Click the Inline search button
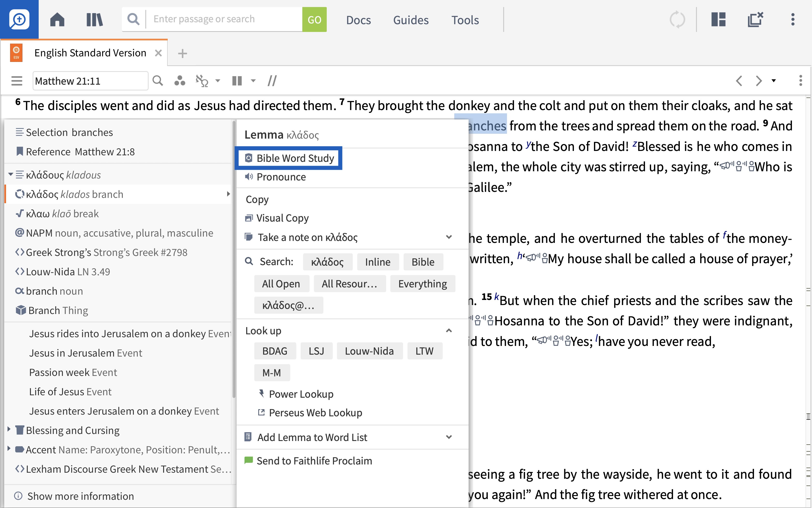The image size is (812, 508). coord(378,262)
